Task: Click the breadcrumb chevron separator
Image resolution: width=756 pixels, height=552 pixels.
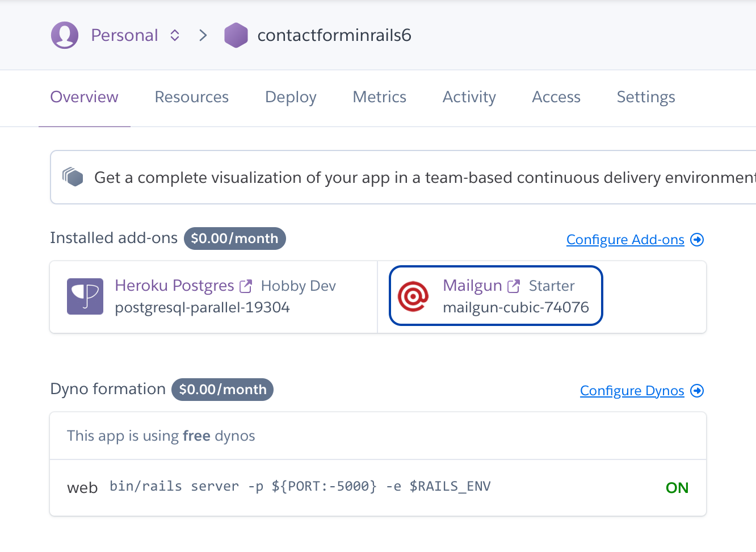Action: 203,35
